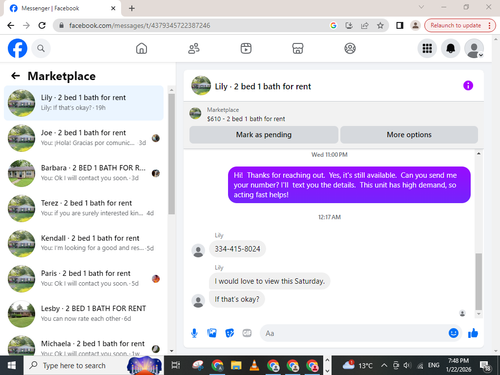The image size is (500, 375).
Task: Open the tab search dropdown chevron
Action: pos(421,7)
